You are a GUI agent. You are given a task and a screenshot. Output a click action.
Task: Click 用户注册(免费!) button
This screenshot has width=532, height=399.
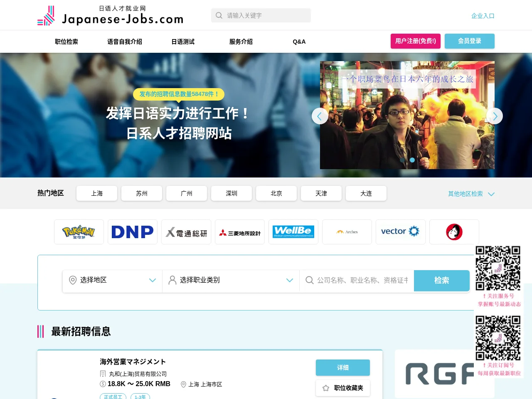(416, 41)
